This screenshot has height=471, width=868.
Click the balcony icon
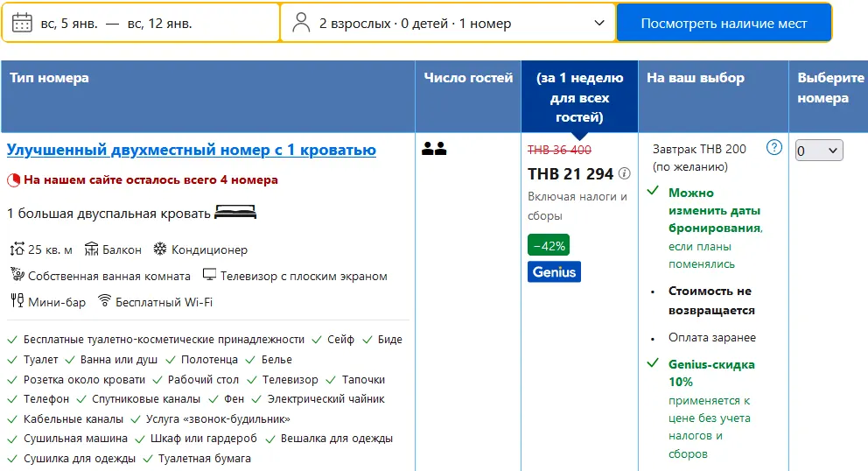92,250
